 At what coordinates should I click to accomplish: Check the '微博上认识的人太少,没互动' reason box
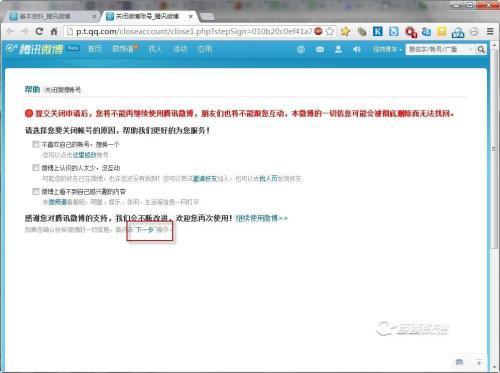[x=35, y=168]
